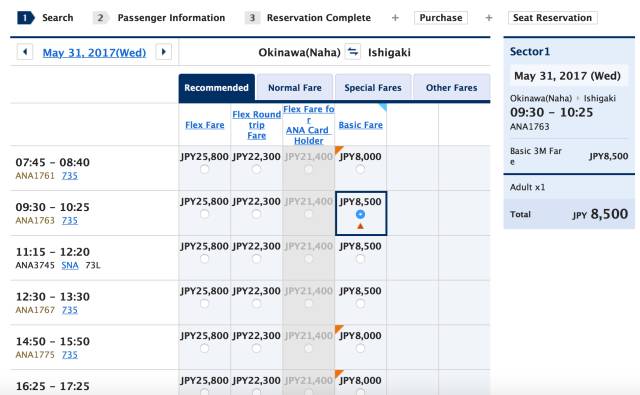Click orange triangle marker on 07:45 Basic Fare
The image size is (640, 395).
[x=338, y=150]
